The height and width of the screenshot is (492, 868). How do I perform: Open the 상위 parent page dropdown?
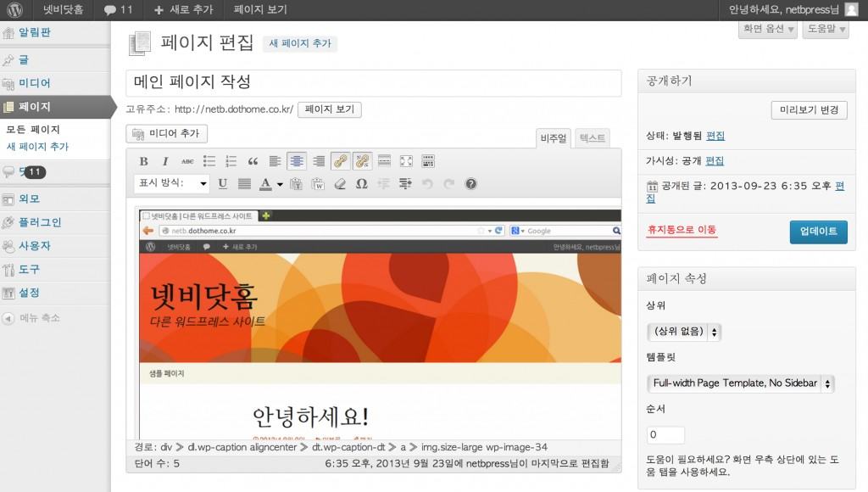(683, 332)
